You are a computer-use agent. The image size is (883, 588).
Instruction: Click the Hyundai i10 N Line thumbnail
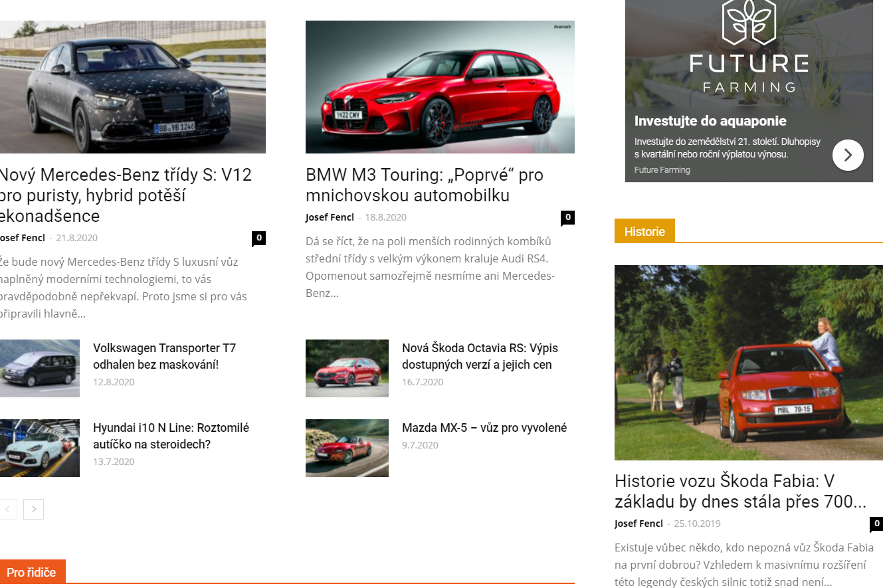pyautogui.click(x=40, y=448)
